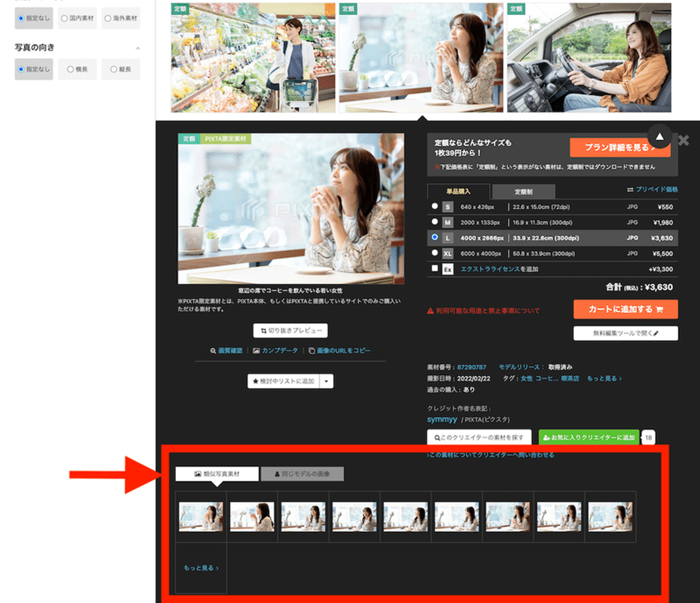Open the supermarket shopping photo thumbnail
Image resolution: width=700 pixels, height=603 pixels.
(x=253, y=58)
